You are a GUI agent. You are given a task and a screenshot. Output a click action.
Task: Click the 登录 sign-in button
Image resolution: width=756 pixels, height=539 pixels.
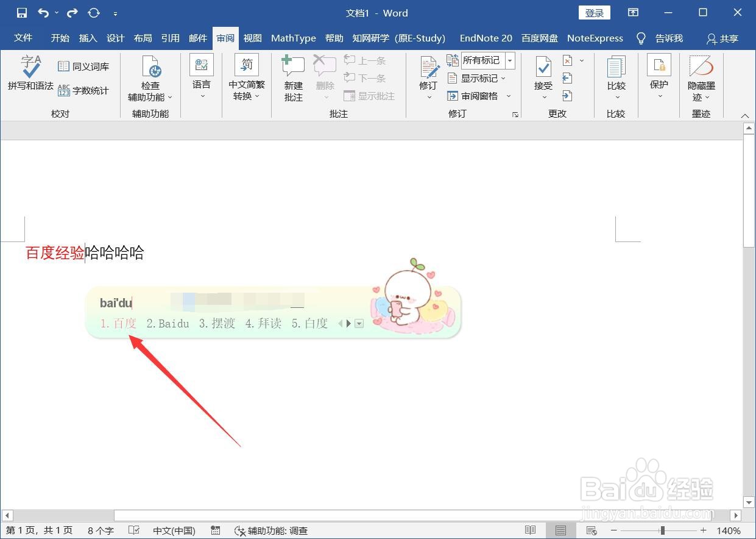[594, 13]
